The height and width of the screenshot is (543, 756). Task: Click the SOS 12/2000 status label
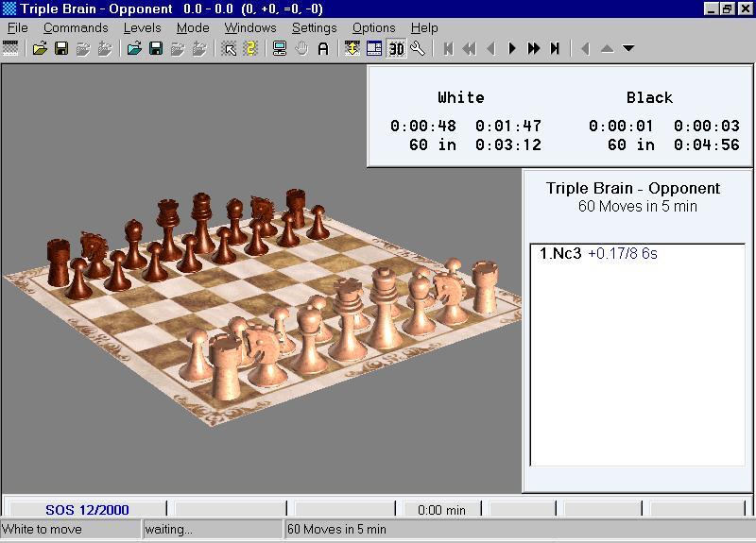(x=87, y=510)
